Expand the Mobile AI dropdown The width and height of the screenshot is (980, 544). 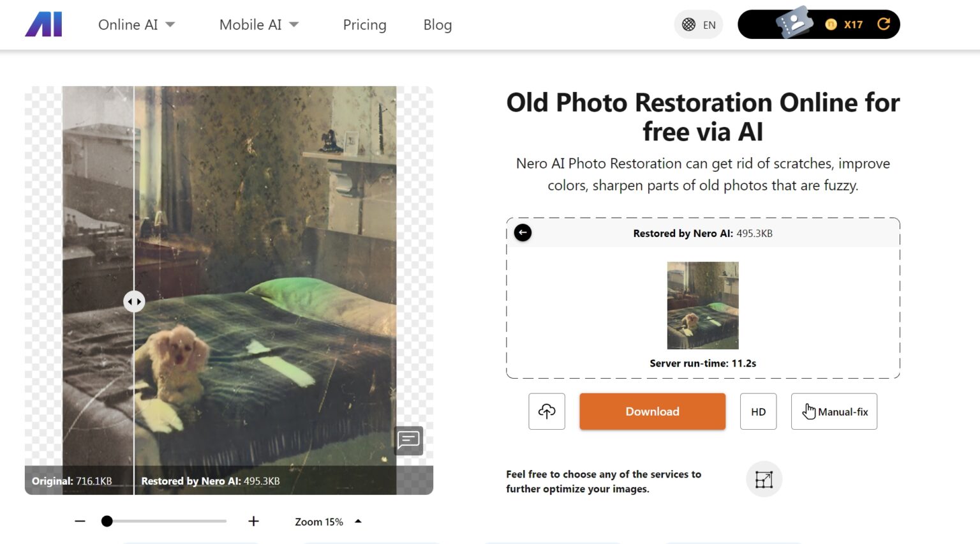pos(258,25)
